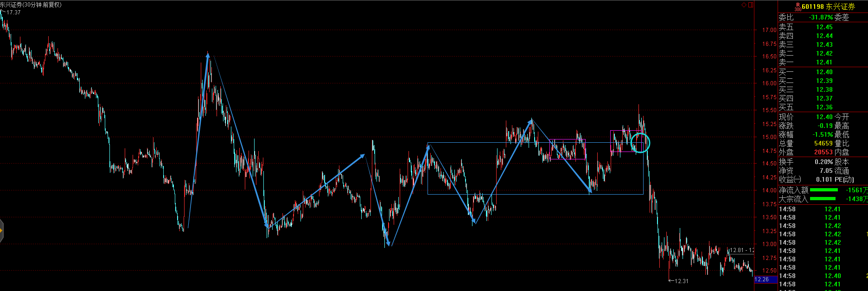
Task: Click the 买一 bid price 12.40
Action: [824, 72]
